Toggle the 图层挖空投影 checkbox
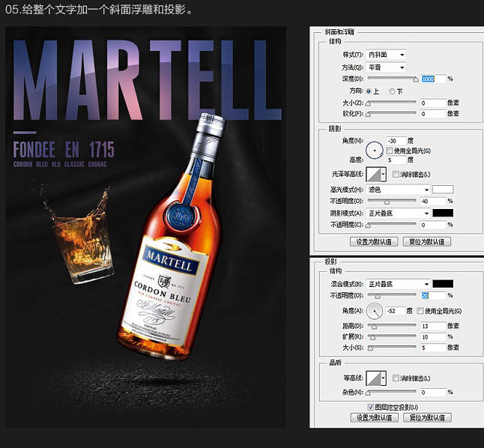484x448 pixels. 371,407
